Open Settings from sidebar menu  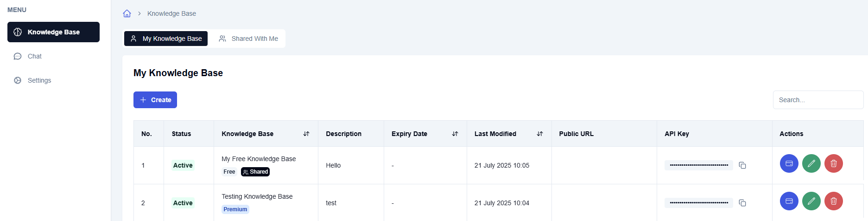tap(39, 80)
